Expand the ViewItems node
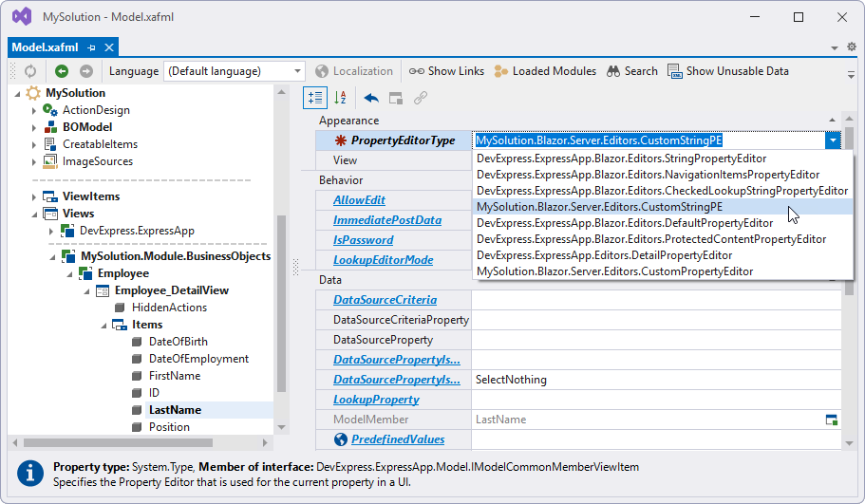Viewport: 865px width, 504px height. pyautogui.click(x=33, y=196)
